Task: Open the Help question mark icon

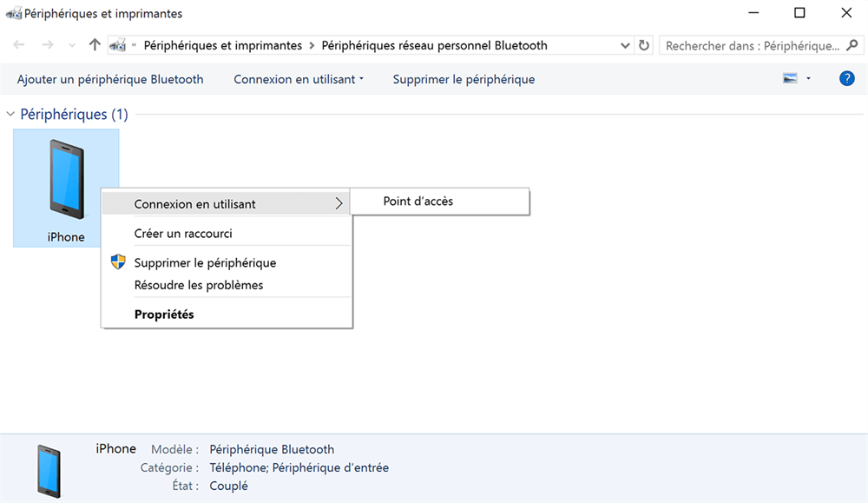Action: pos(847,79)
